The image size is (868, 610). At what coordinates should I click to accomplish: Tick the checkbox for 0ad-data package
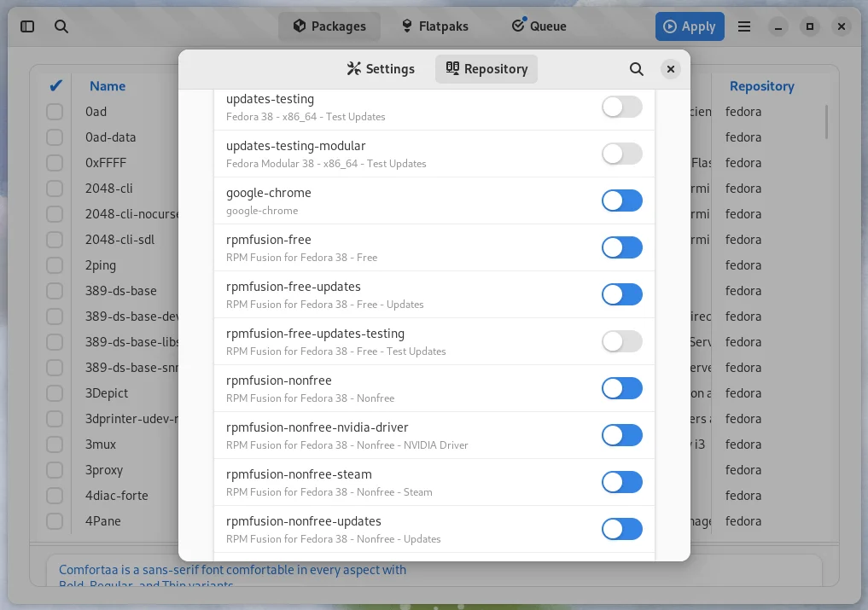tap(55, 137)
